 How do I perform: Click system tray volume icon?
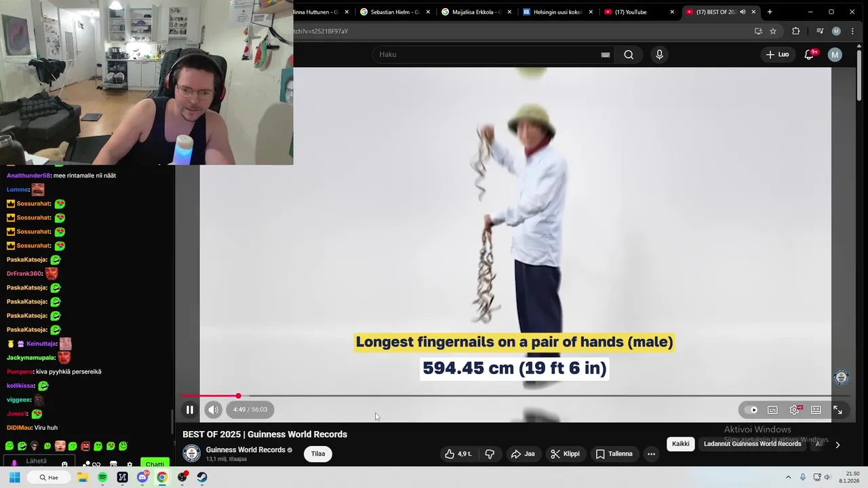coord(827,477)
